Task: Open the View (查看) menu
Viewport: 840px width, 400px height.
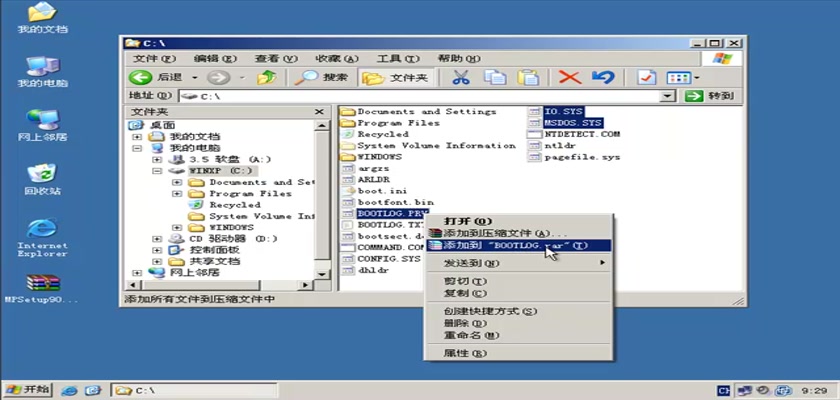Action: [x=276, y=58]
